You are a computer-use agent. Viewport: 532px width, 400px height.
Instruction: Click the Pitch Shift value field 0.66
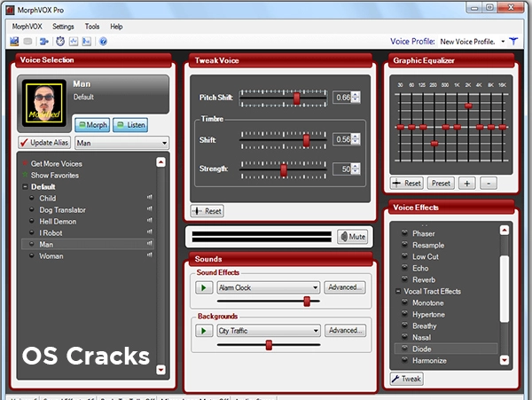342,98
